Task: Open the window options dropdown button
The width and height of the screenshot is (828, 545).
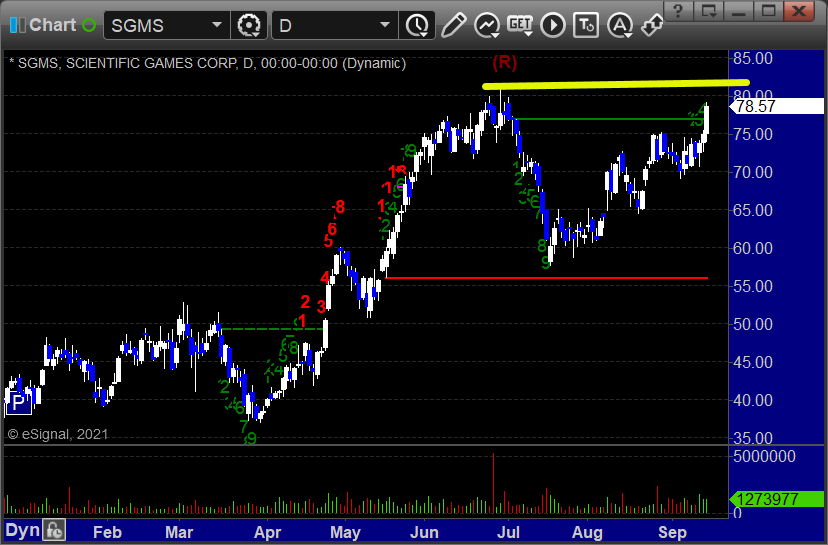Action: click(x=709, y=10)
